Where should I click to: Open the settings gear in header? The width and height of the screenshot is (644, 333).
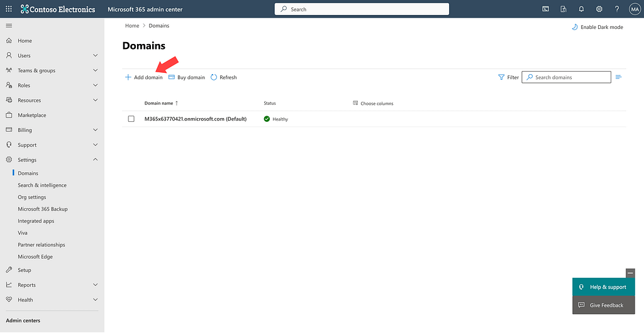599,9
